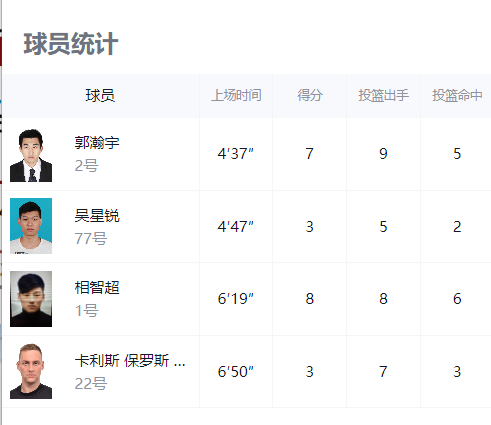Open 相智超's player photo
491x425 pixels.
[x=31, y=299]
